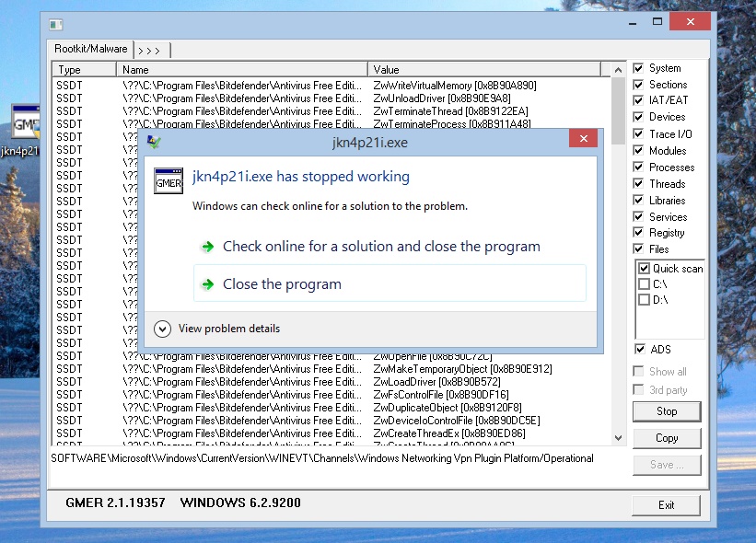Minimize the GMER window
Screen dimensions: 756x543
click(633, 22)
